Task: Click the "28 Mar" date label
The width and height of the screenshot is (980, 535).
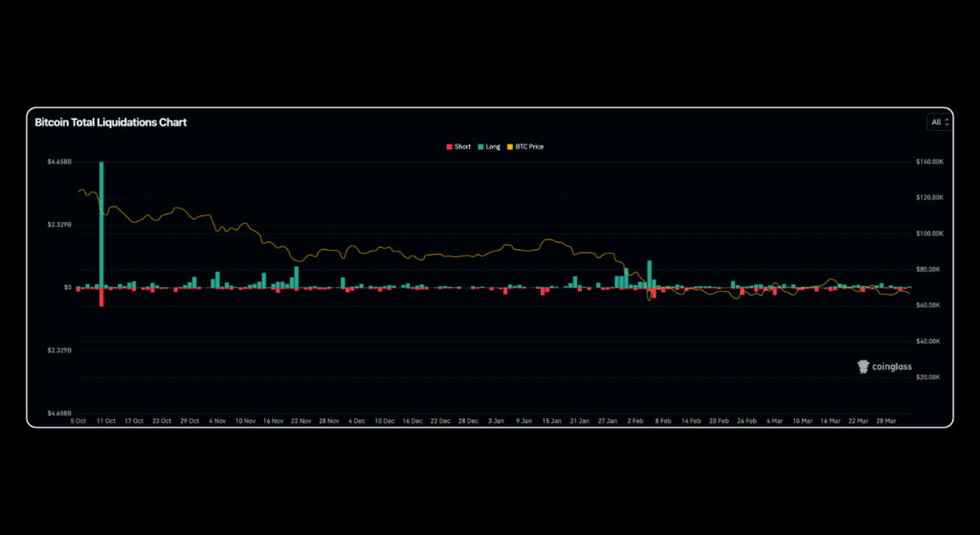Action: pyautogui.click(x=885, y=421)
